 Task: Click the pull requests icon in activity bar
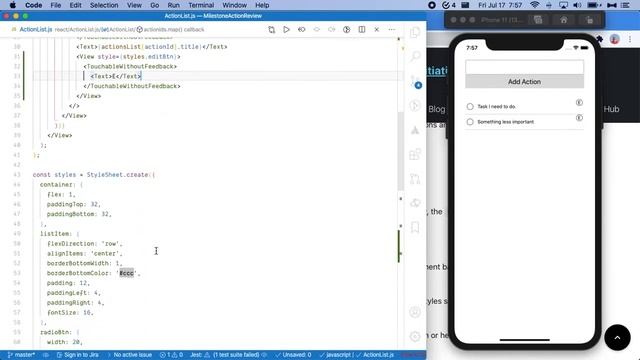pos(415,179)
